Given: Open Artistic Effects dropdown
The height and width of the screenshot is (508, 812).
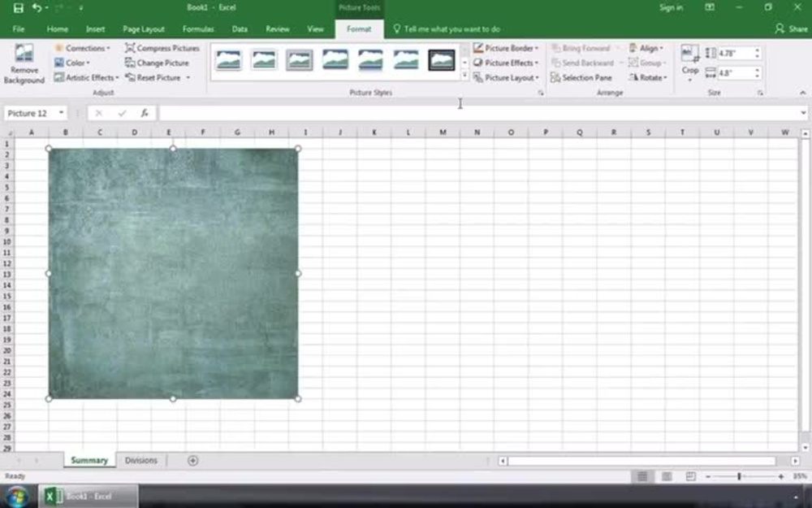Looking at the screenshot, I should click(87, 77).
